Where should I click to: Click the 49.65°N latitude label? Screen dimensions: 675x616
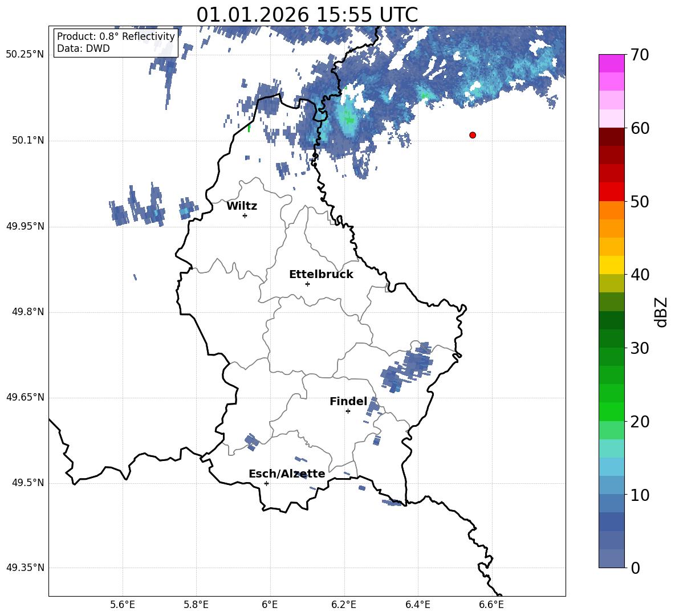(25, 397)
